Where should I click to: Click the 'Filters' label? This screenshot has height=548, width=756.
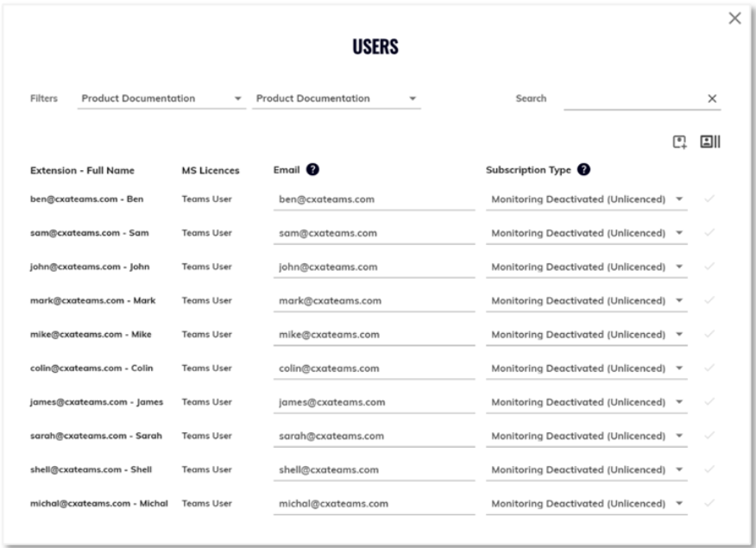(43, 98)
